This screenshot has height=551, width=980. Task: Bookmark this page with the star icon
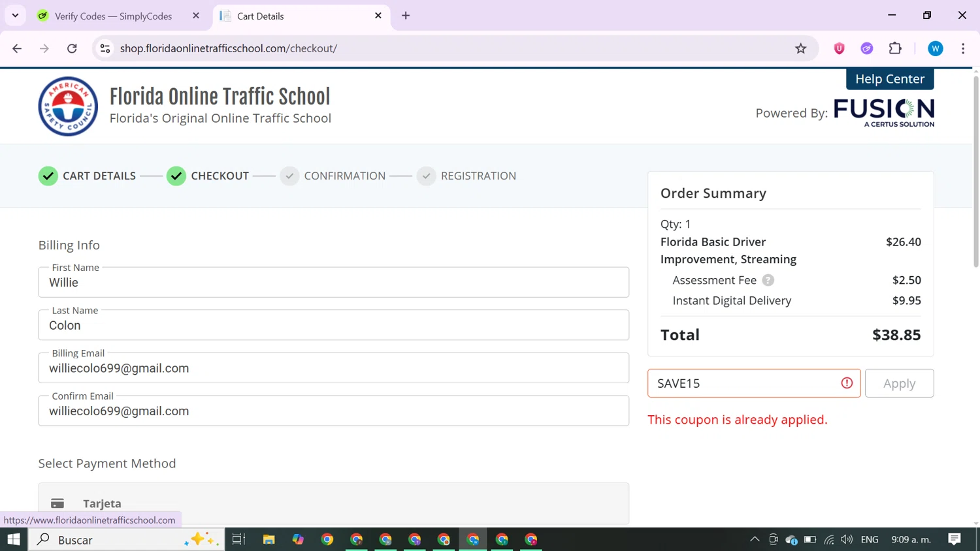click(800, 48)
